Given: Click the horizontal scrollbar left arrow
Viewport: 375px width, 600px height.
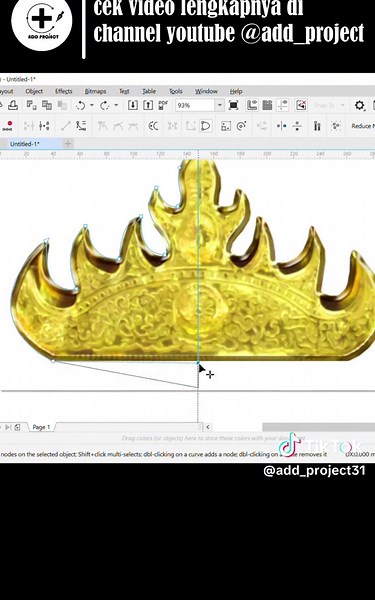Looking at the screenshot, I should pos(208,427).
